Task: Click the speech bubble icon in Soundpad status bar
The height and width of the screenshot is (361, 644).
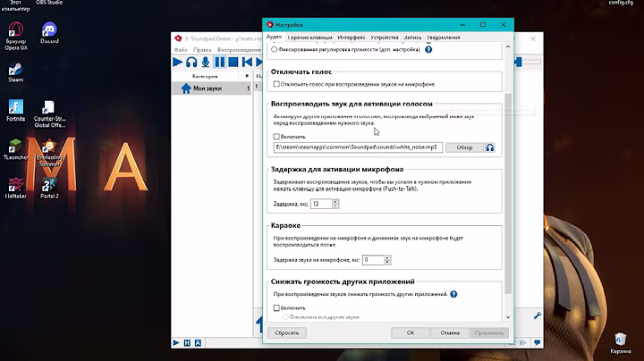Action: 537,343
